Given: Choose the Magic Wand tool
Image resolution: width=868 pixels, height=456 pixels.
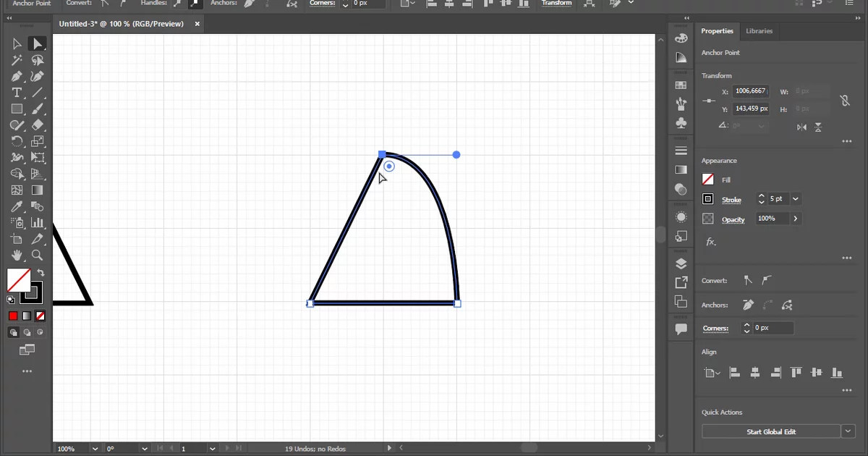Looking at the screenshot, I should pyautogui.click(x=17, y=61).
